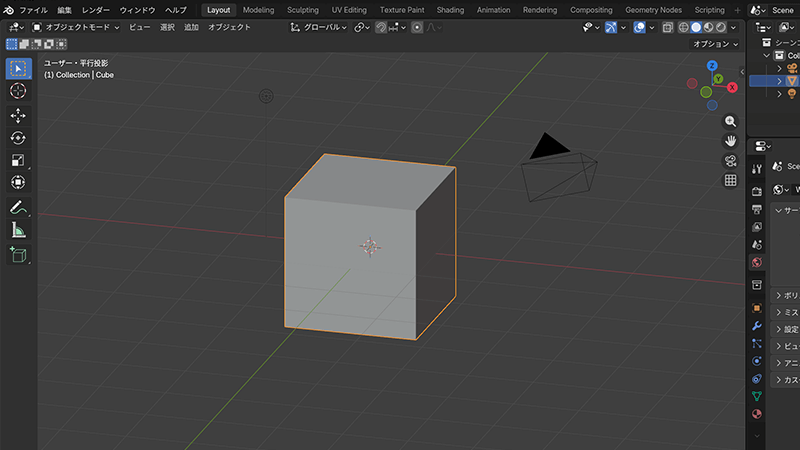This screenshot has height=450, width=800.
Task: Select solid viewport shading sphere
Action: (x=697, y=27)
